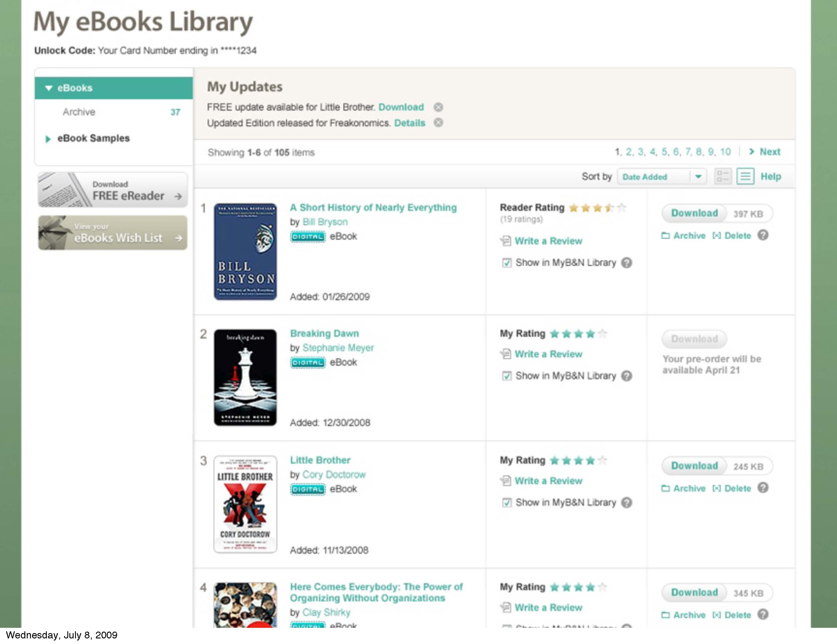Dismiss the Freakonomics updated edition notice
The height and width of the screenshot is (644, 837).
[438, 123]
